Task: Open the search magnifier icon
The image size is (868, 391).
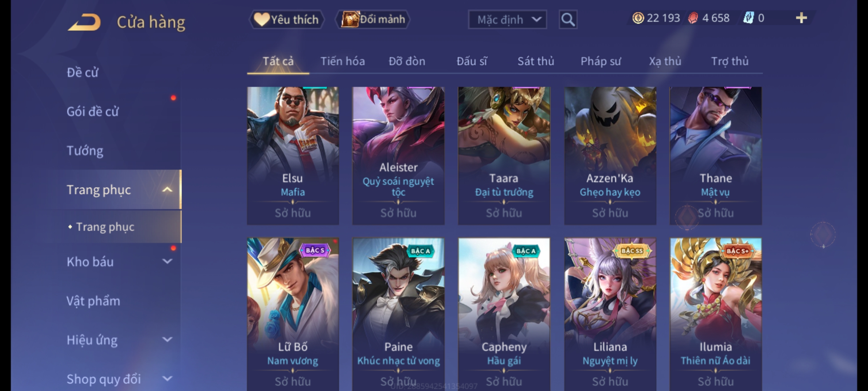Action: (568, 20)
